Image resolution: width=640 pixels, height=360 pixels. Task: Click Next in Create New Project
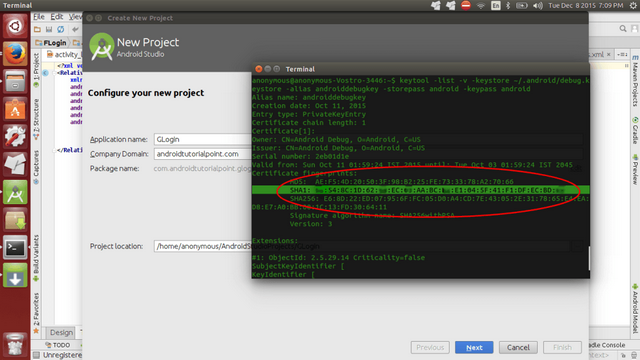point(474,347)
